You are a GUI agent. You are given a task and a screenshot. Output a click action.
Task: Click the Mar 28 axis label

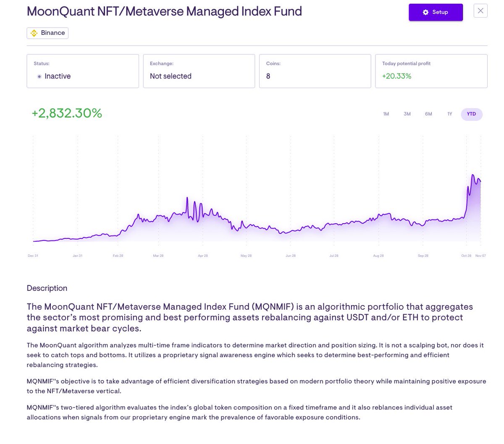pos(158,256)
